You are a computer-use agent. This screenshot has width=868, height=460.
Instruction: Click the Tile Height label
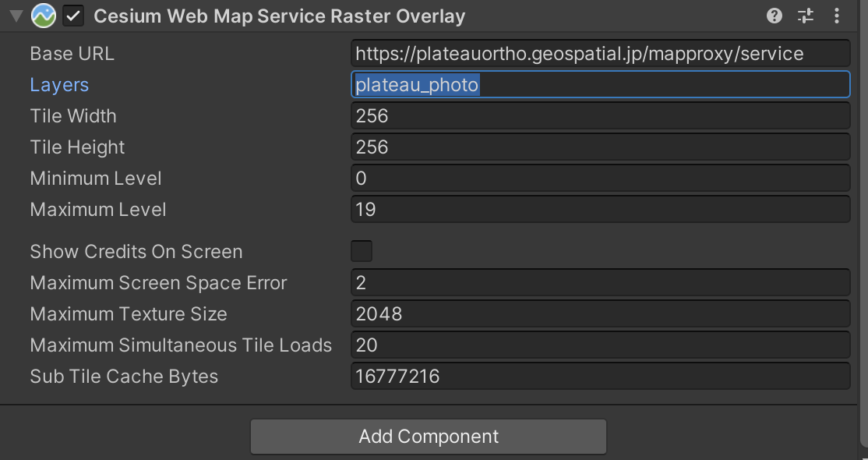point(77,147)
